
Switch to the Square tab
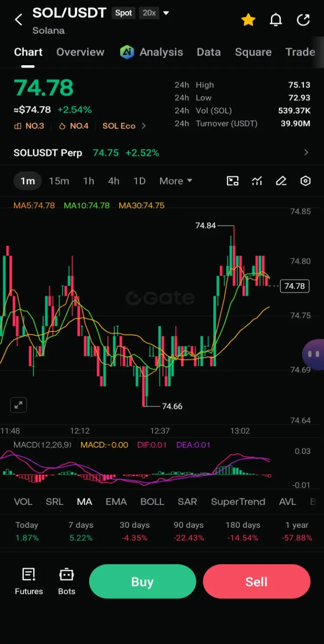point(253,52)
